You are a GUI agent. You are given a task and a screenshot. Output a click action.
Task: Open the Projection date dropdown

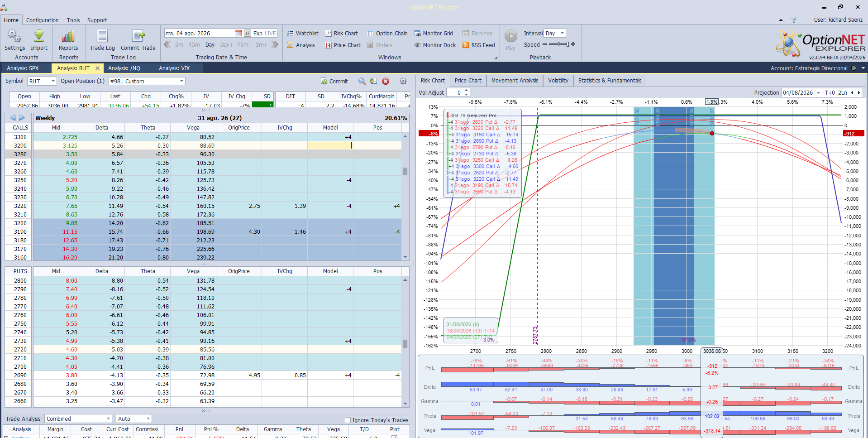pyautogui.click(x=818, y=92)
